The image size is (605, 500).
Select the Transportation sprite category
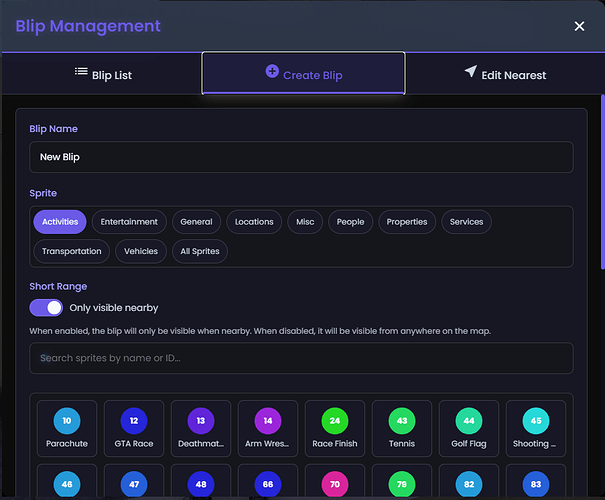tap(71, 251)
